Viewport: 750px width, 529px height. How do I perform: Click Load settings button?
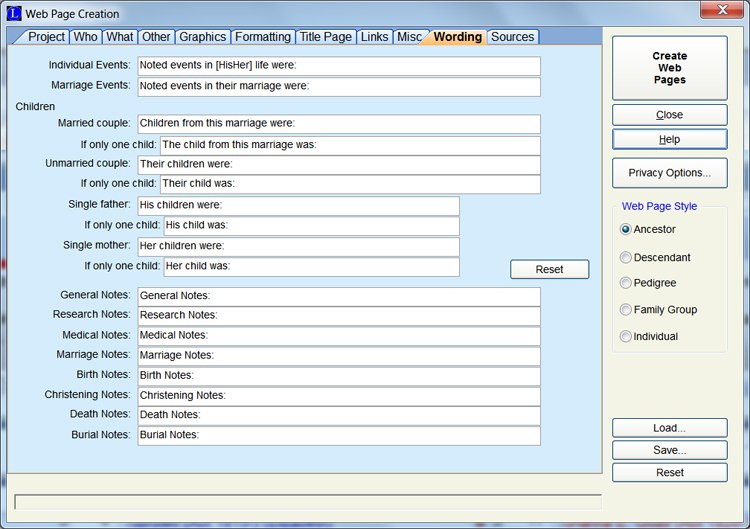point(669,428)
